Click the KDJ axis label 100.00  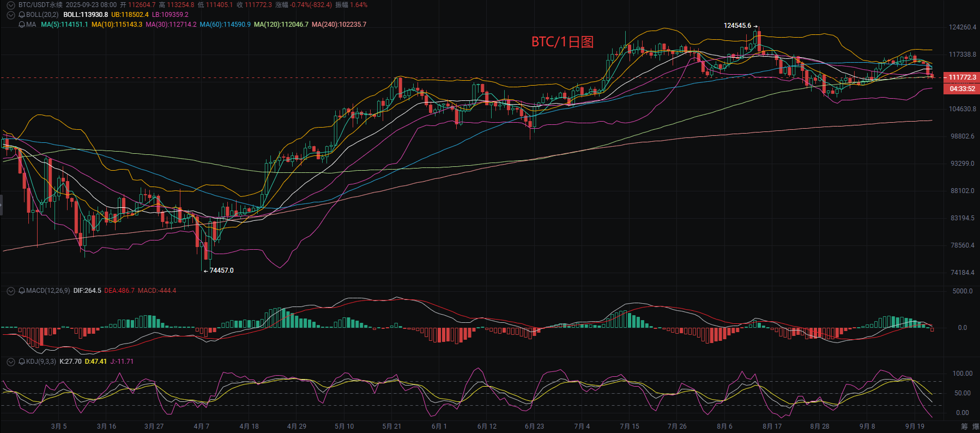pyautogui.click(x=963, y=374)
